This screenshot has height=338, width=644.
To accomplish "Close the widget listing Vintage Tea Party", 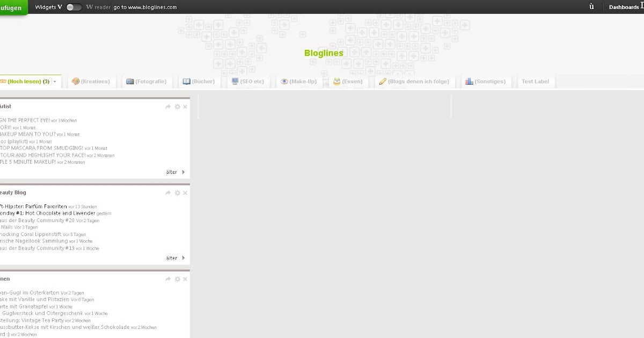I will click(185, 279).
